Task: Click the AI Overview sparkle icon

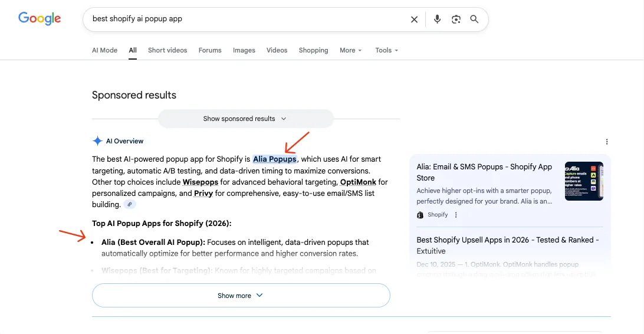Action: coord(97,141)
